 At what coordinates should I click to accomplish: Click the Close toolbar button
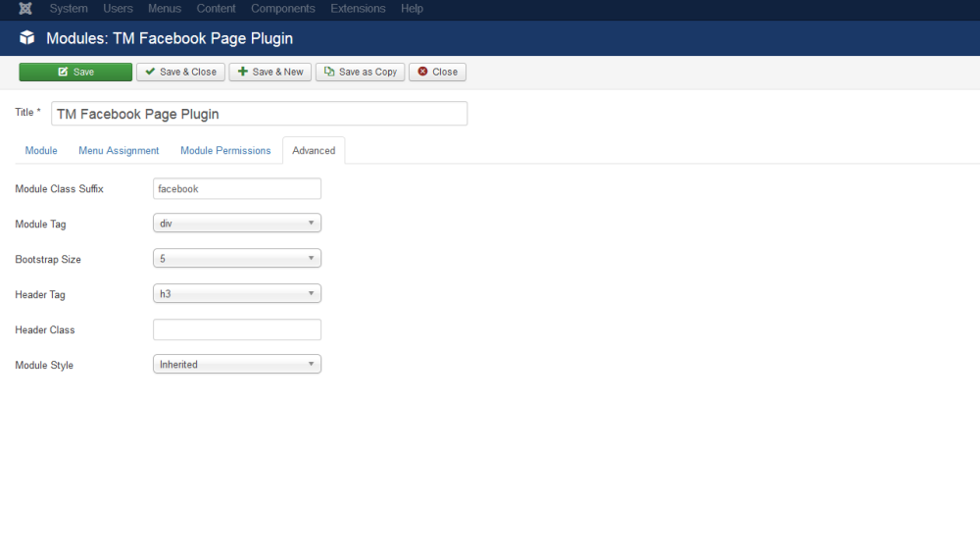(x=437, y=72)
